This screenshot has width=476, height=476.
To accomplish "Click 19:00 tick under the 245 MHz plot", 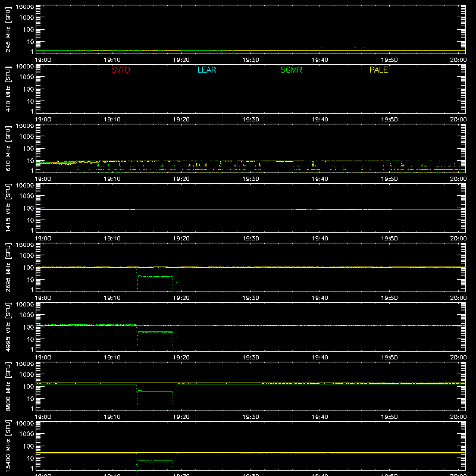I will pyautogui.click(x=43, y=60).
